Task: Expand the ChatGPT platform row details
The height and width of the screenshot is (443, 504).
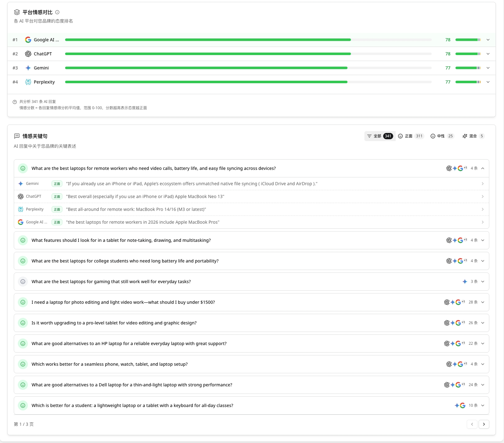Action: pos(488,54)
